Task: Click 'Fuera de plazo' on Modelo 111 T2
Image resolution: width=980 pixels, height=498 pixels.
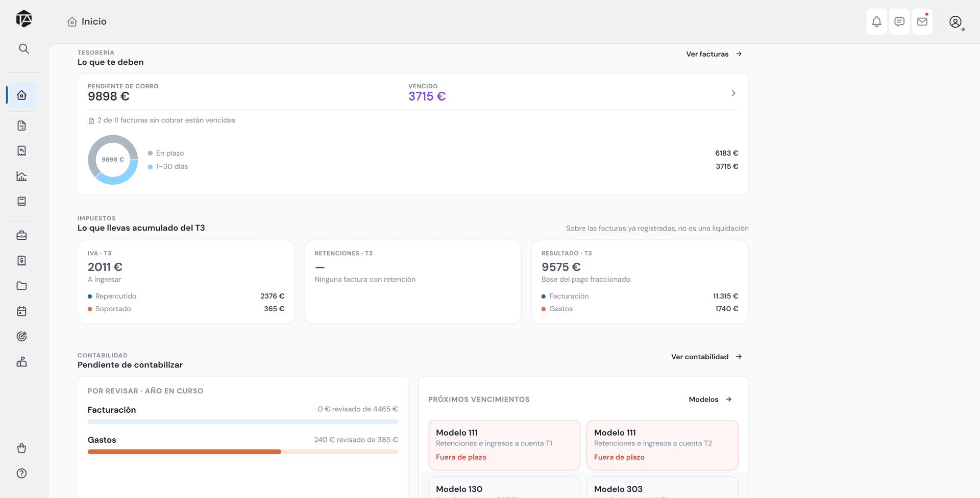Action: [x=619, y=457]
